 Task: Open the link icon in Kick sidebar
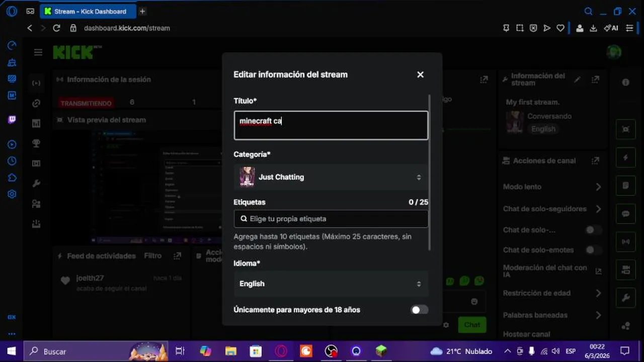coord(36,103)
